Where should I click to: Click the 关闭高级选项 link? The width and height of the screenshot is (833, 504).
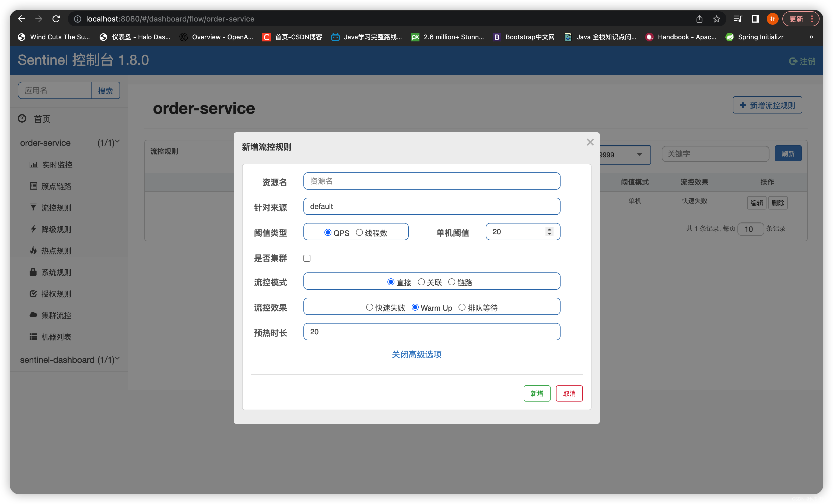pos(416,354)
